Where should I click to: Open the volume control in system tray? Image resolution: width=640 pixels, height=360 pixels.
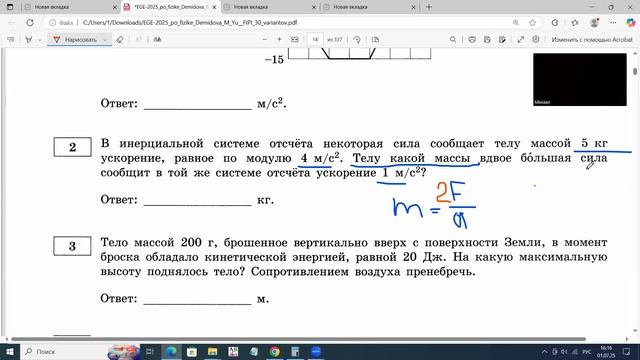click(564, 351)
